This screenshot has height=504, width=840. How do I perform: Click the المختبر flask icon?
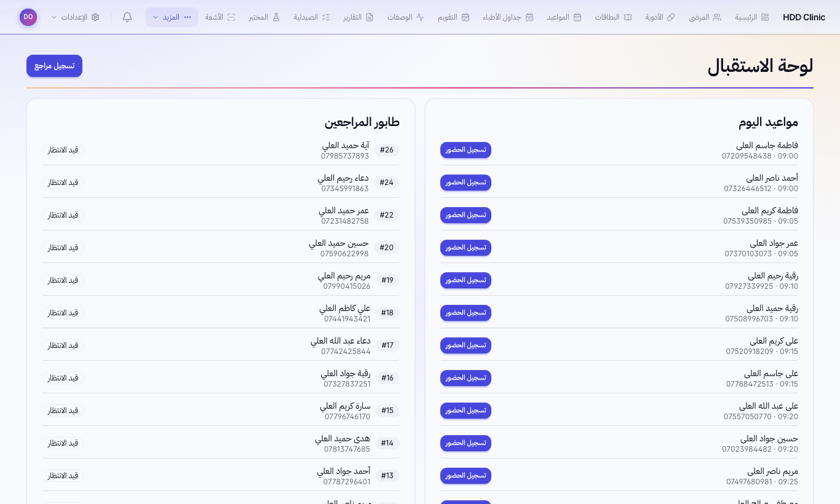coord(276,17)
